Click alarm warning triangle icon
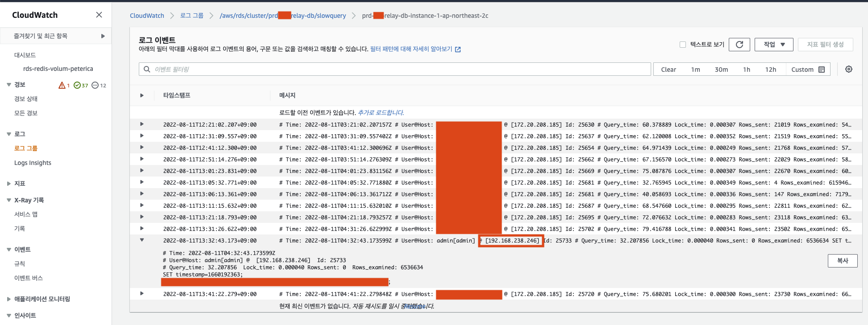This screenshot has width=868, height=325. (62, 85)
